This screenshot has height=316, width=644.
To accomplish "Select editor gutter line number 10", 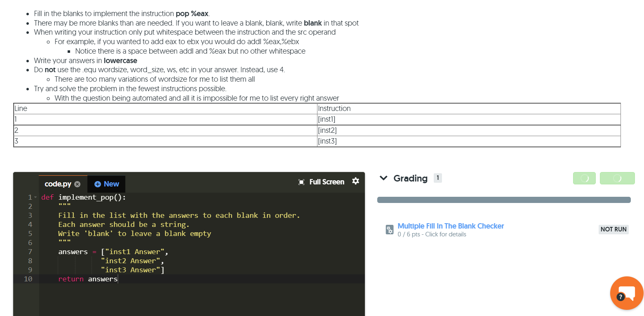I will 28,279.
